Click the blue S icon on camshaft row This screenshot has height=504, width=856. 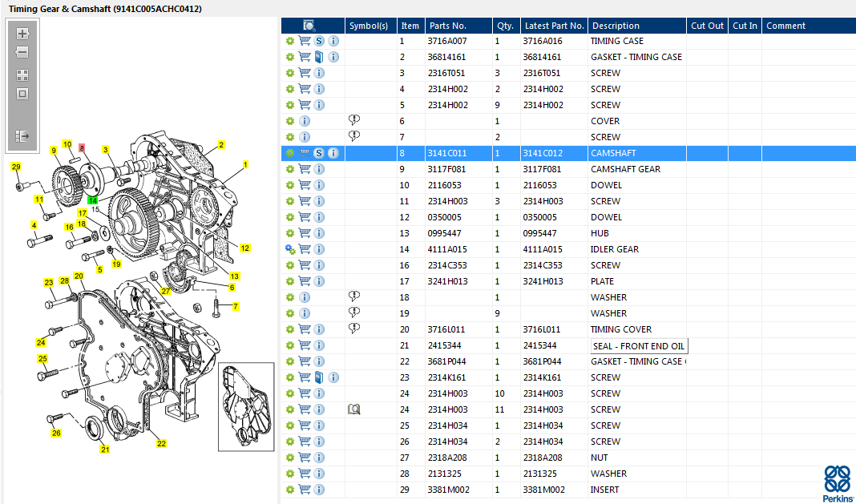click(x=319, y=153)
